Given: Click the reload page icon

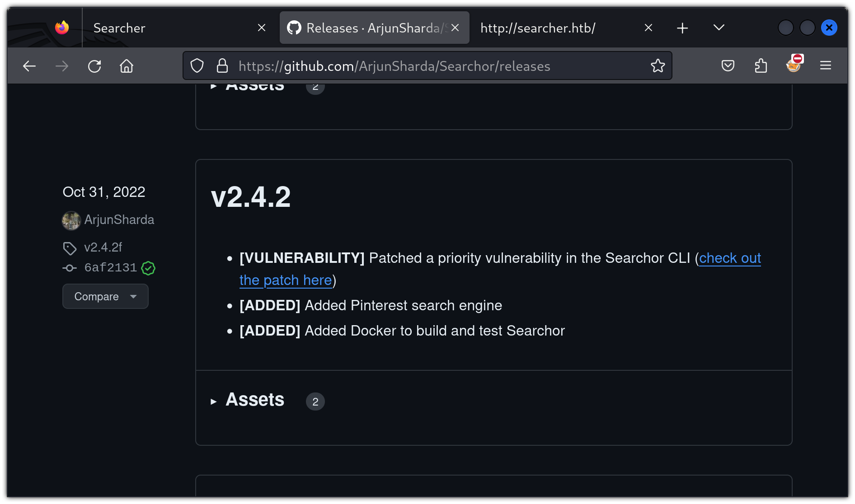Looking at the screenshot, I should (x=94, y=66).
